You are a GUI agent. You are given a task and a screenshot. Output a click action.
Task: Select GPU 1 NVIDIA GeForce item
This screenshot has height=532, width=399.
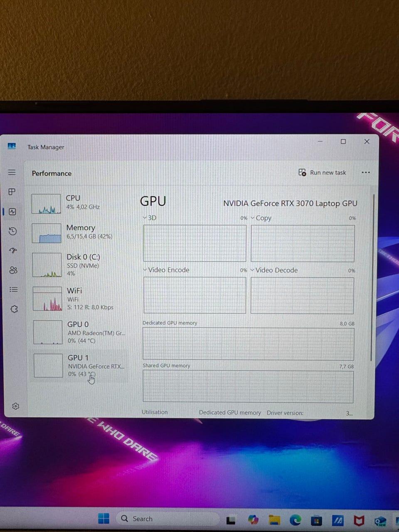(x=80, y=366)
